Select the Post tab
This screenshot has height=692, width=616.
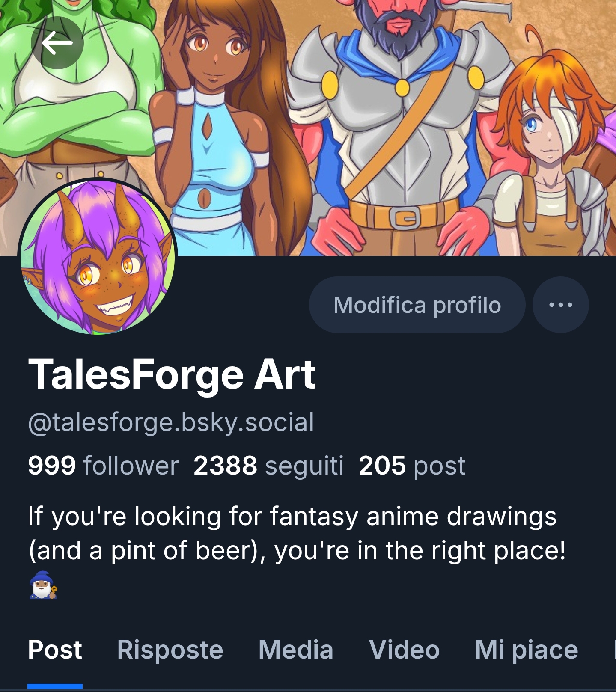[55, 650]
